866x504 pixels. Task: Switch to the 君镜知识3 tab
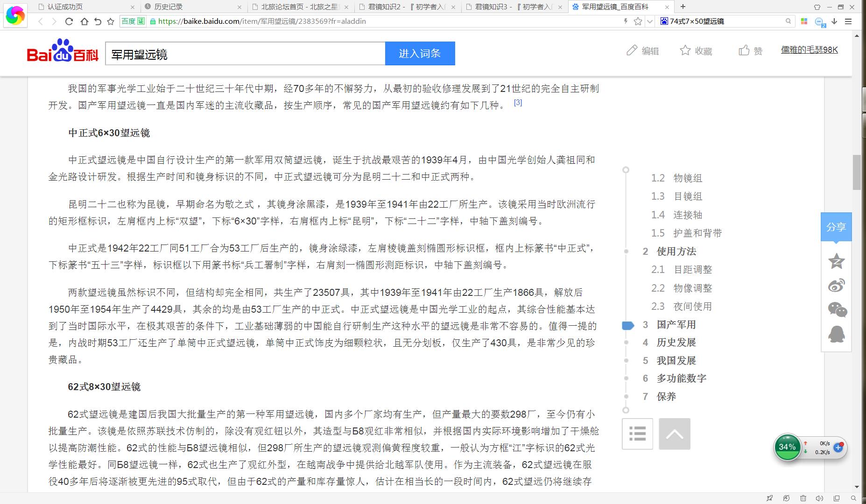(514, 7)
